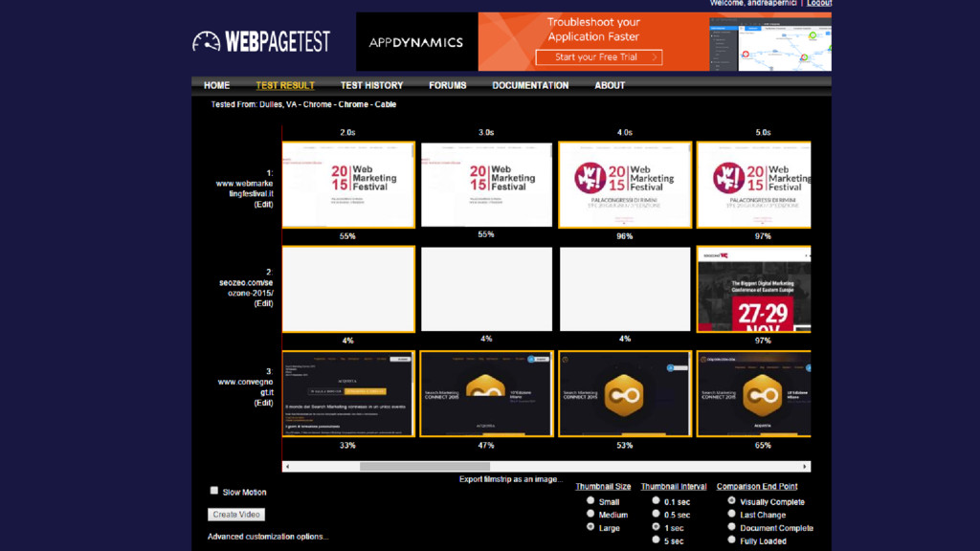980x551 pixels.
Task: Open Advanced customization options
Action: (268, 537)
